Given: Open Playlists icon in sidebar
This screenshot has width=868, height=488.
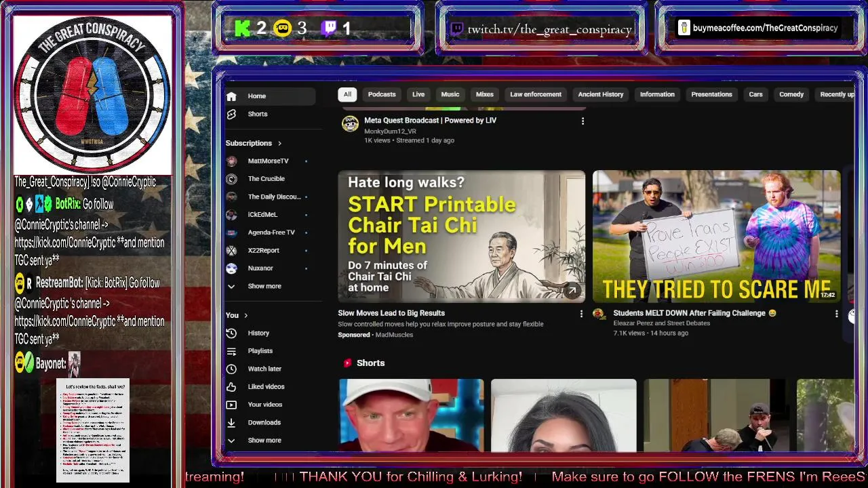Looking at the screenshot, I should click(x=231, y=351).
